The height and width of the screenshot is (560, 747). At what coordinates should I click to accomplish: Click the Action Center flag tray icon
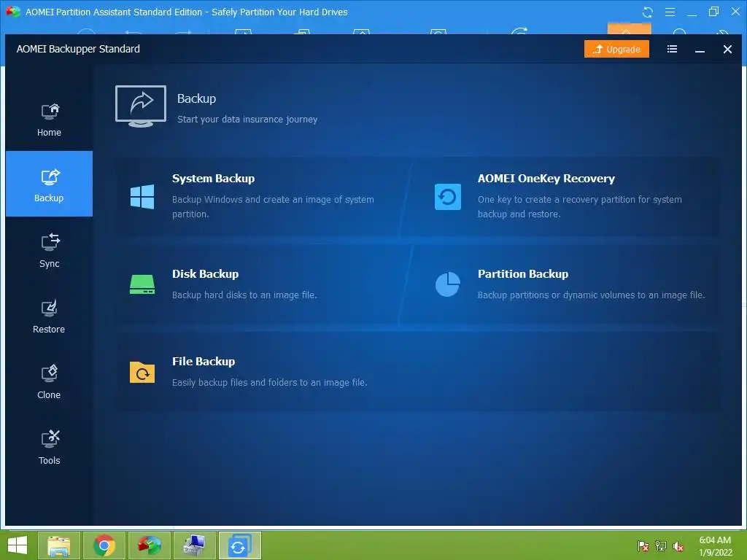[643, 546]
